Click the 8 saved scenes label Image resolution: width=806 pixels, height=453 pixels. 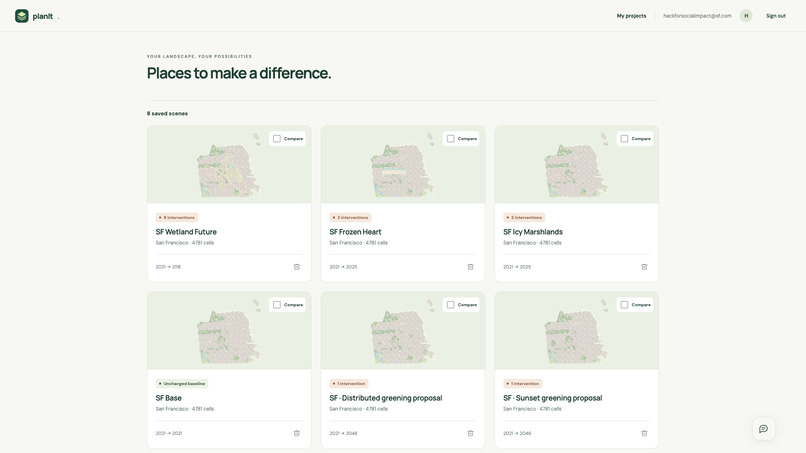167,114
